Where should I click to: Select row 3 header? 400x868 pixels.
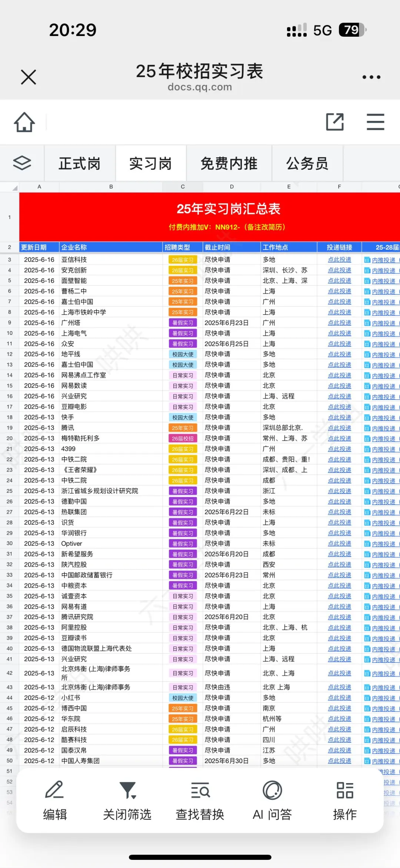click(x=10, y=260)
